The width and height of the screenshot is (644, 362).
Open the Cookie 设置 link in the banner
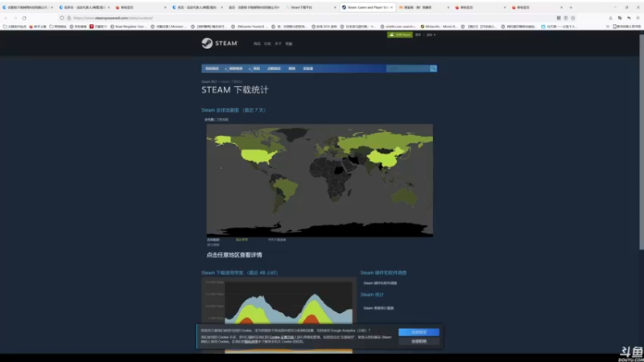point(281,337)
